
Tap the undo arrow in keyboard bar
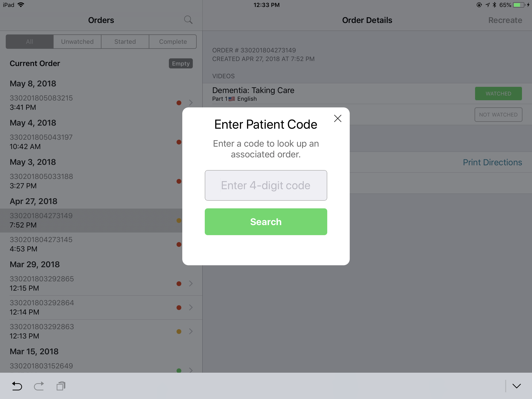[17, 386]
